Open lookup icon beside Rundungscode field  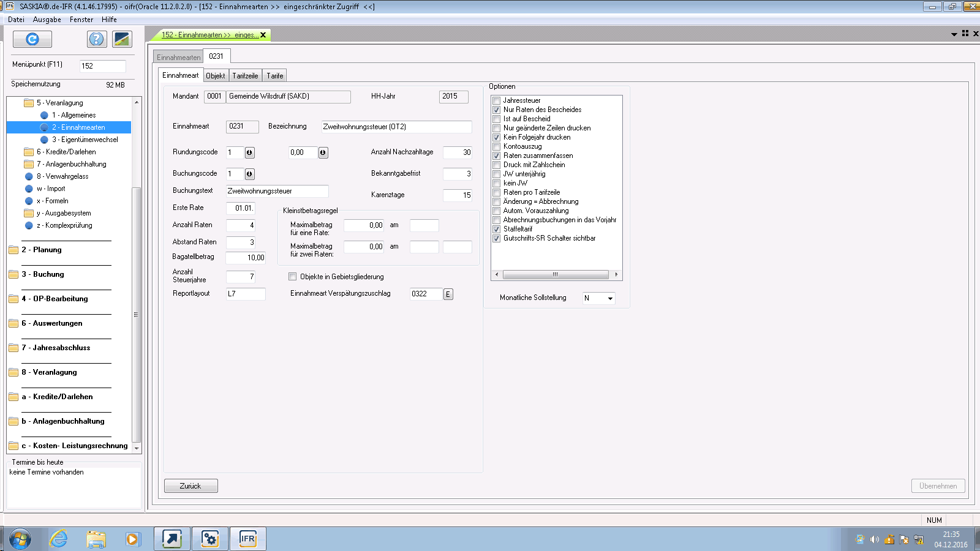click(x=249, y=152)
